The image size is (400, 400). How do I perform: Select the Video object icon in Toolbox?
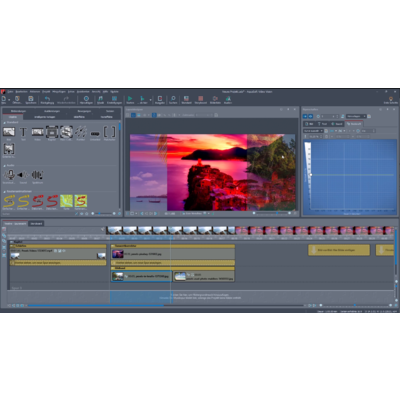(38, 132)
